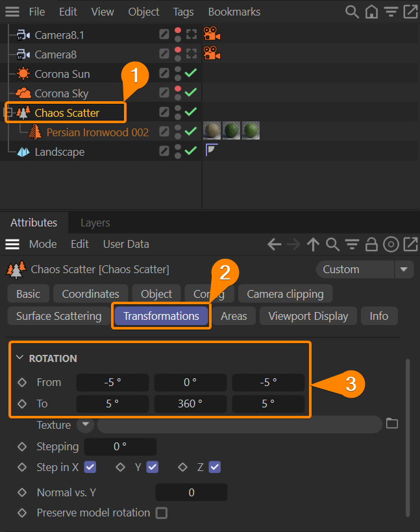Select the last green leaf material tag
The height and width of the screenshot is (532, 420).
pyautogui.click(x=251, y=130)
